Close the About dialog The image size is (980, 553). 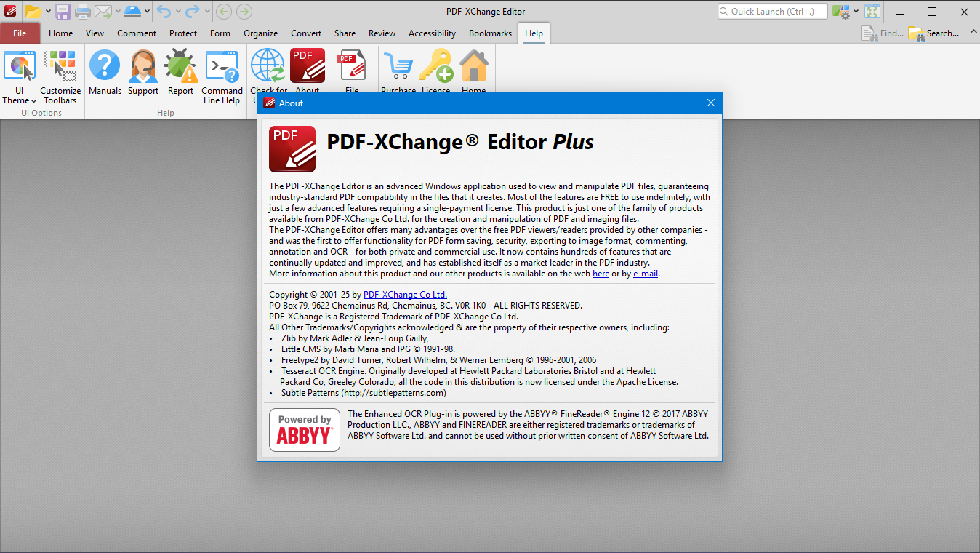[711, 103]
